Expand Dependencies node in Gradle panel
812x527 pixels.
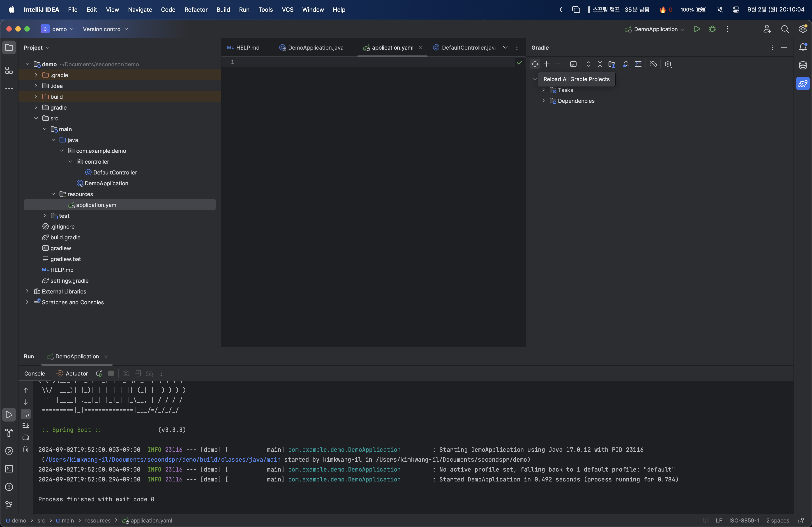[x=543, y=101]
